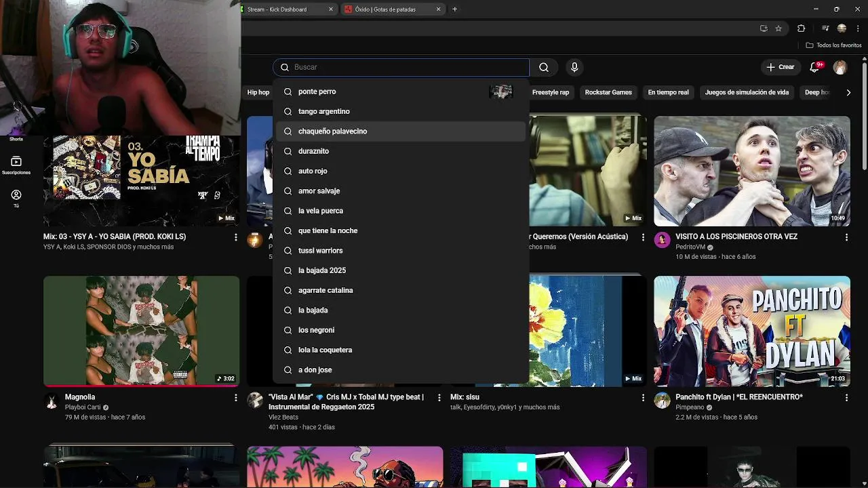Focus the Buscar search field
The image size is (868, 488).
401,67
